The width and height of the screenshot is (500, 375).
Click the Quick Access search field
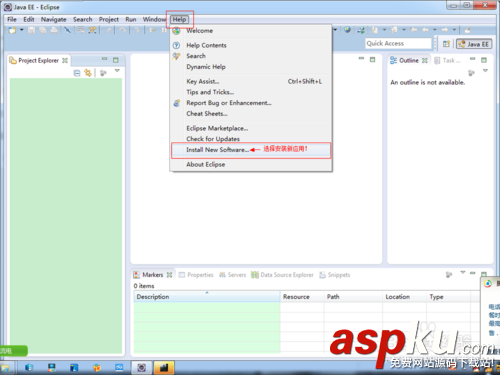coord(398,43)
